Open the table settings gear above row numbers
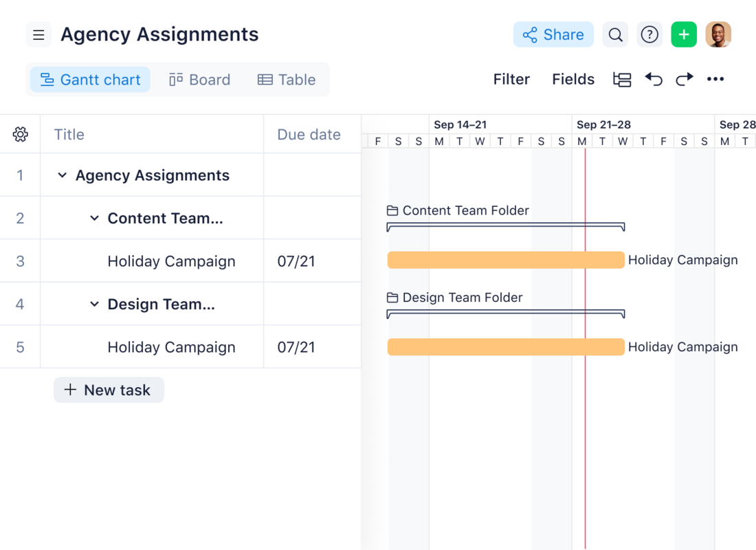The height and width of the screenshot is (550, 756). [21, 134]
